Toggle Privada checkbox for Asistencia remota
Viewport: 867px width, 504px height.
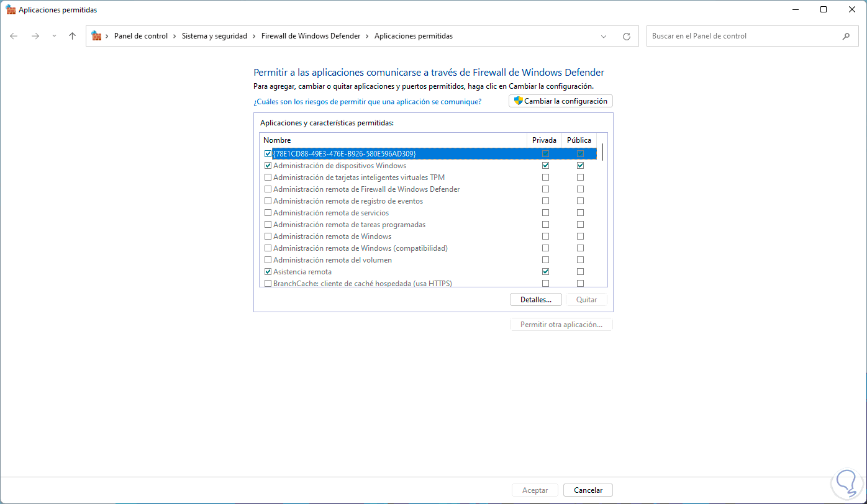point(545,272)
